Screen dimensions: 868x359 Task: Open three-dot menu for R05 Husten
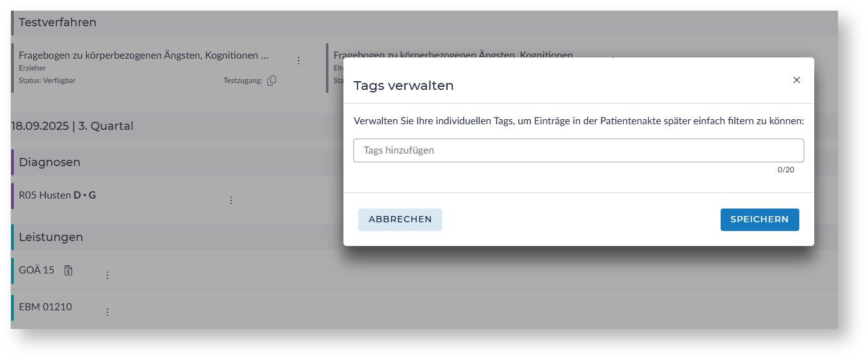coord(230,200)
